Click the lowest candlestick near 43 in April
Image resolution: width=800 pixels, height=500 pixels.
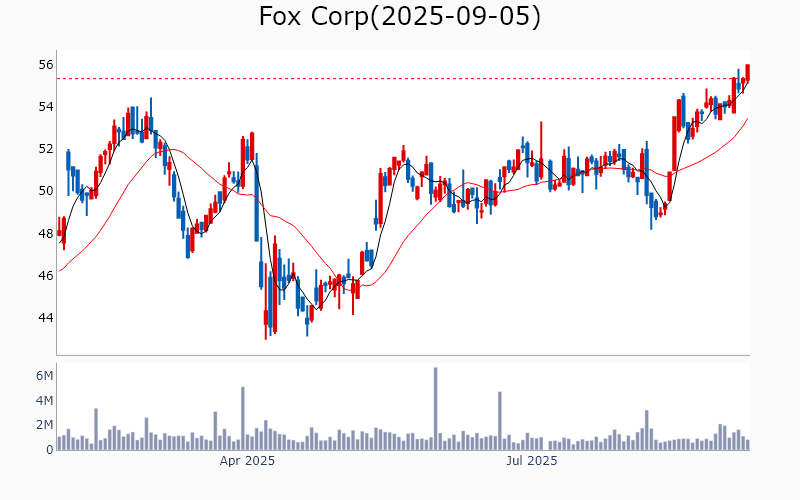tap(266, 318)
